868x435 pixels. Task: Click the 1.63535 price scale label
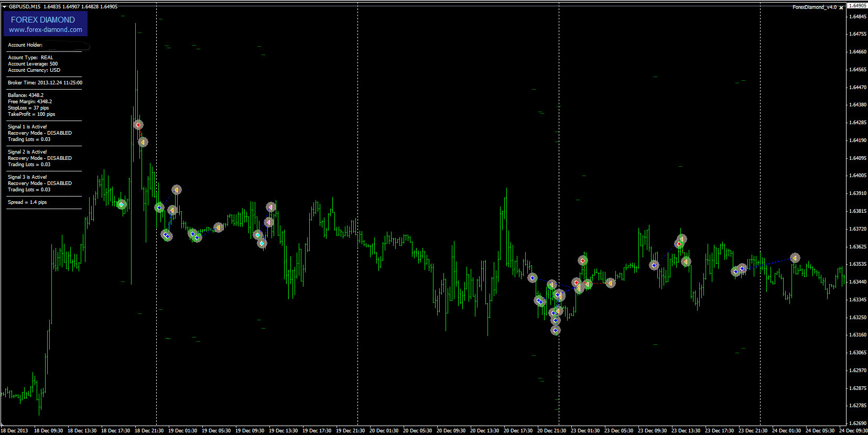pos(858,264)
